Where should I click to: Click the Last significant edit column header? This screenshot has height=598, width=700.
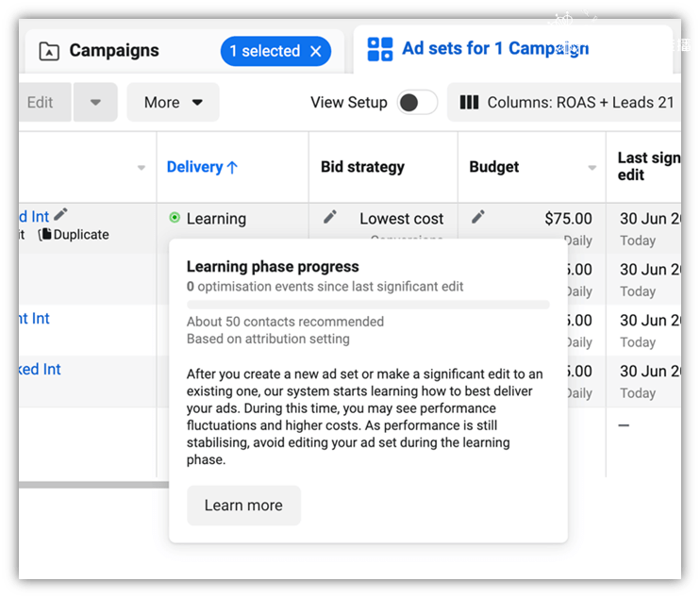[x=649, y=166]
